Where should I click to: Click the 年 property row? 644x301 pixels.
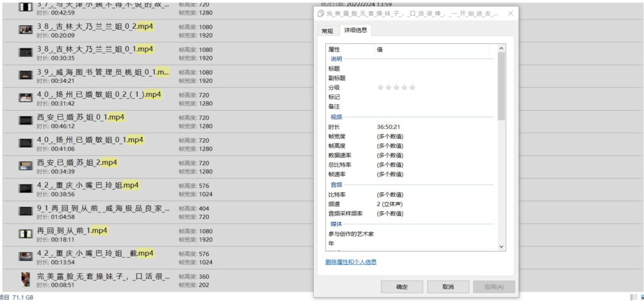point(411,244)
